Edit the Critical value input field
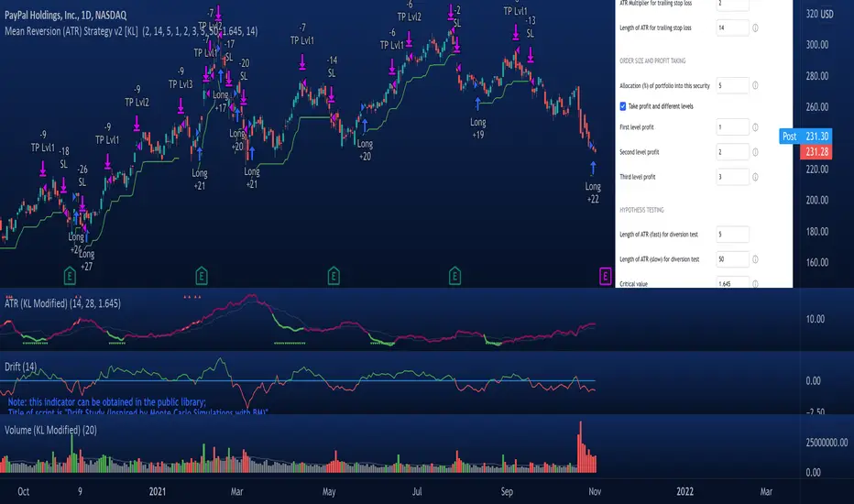Viewport: 854px width, 504px height. (x=732, y=283)
